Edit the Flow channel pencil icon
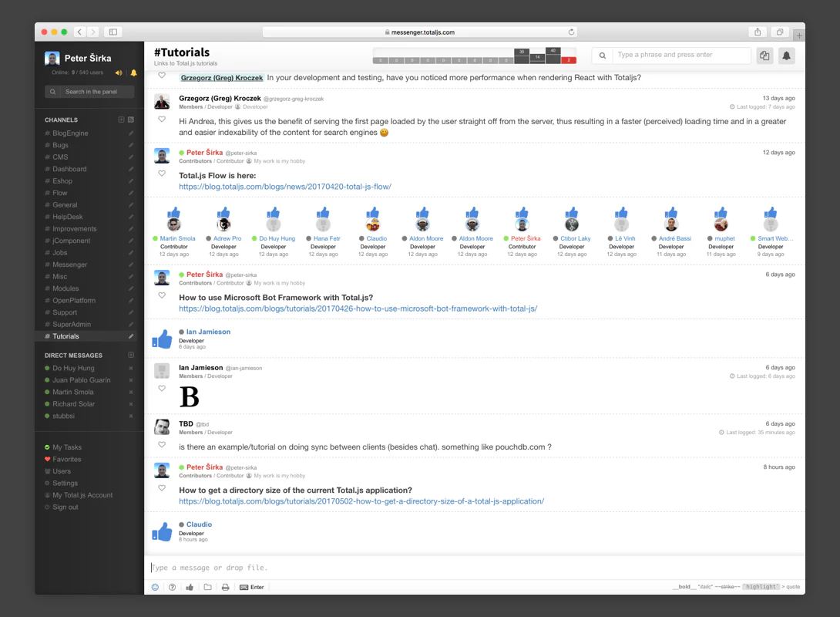This screenshot has width=840, height=617. 131,193
